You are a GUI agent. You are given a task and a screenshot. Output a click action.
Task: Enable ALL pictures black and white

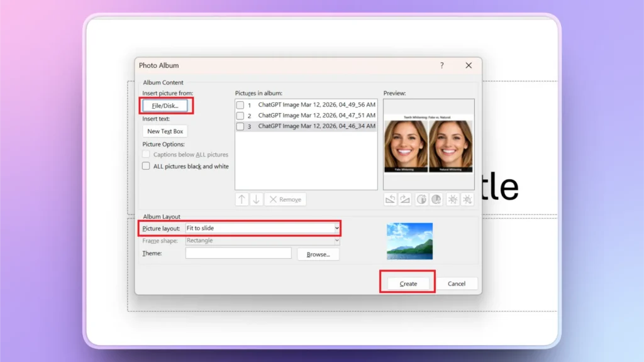tap(146, 166)
